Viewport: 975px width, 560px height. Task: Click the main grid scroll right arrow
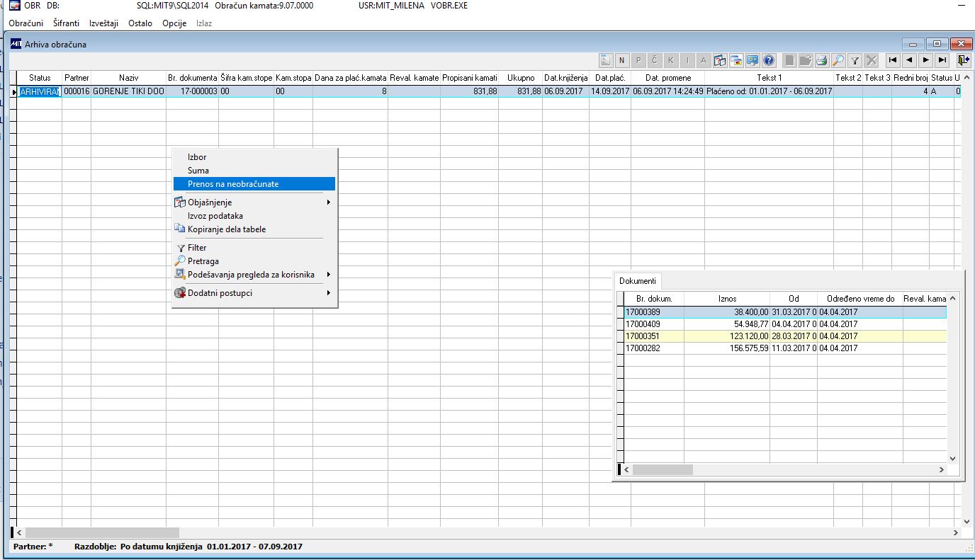click(x=957, y=532)
